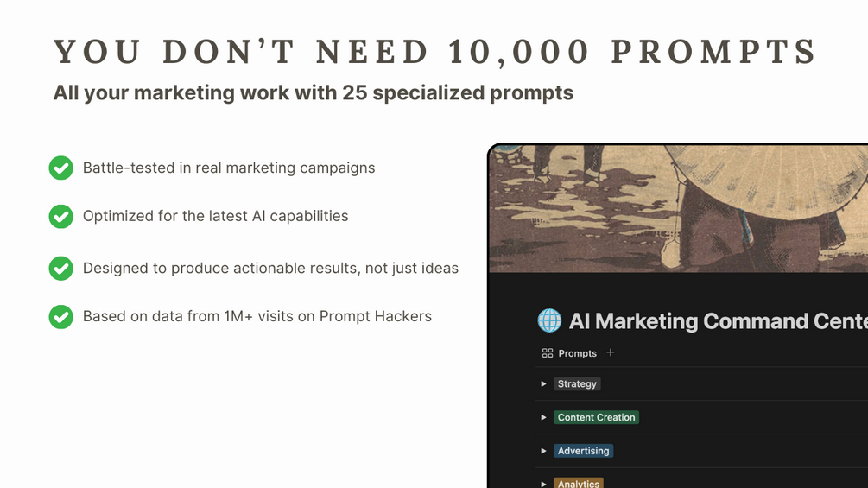Expand the Content Creation group triangle
Screen dimensions: 868x488
pyautogui.click(x=543, y=417)
